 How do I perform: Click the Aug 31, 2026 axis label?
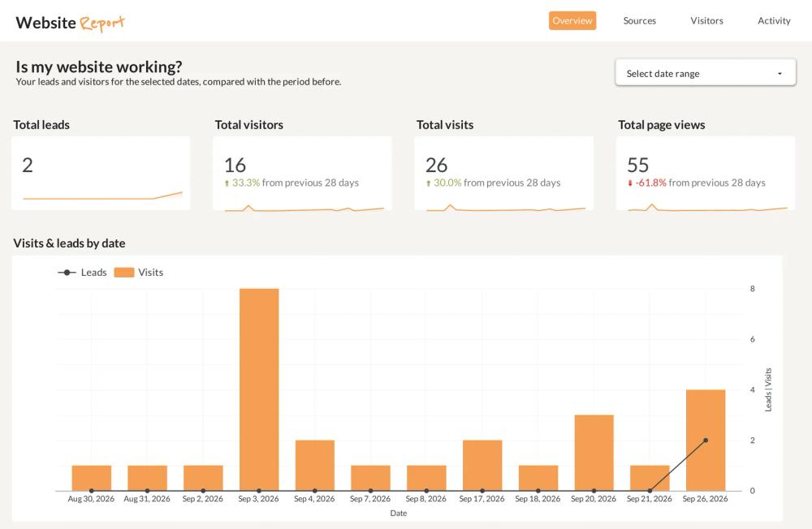click(x=147, y=499)
